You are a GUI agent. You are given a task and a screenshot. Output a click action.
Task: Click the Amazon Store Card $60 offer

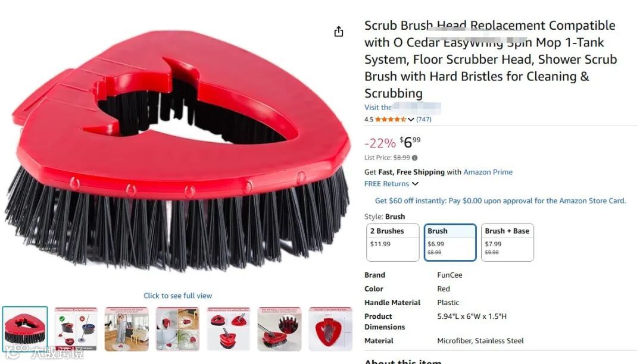click(x=500, y=200)
